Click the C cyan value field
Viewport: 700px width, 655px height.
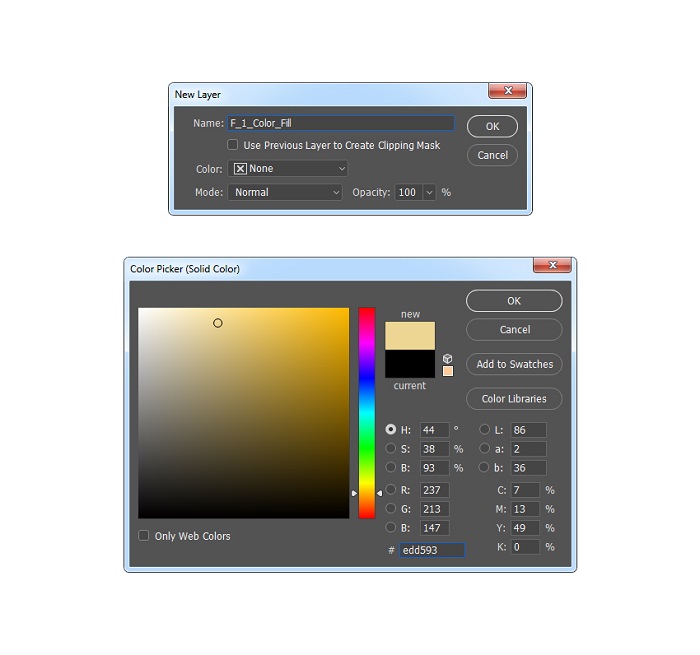click(525, 490)
